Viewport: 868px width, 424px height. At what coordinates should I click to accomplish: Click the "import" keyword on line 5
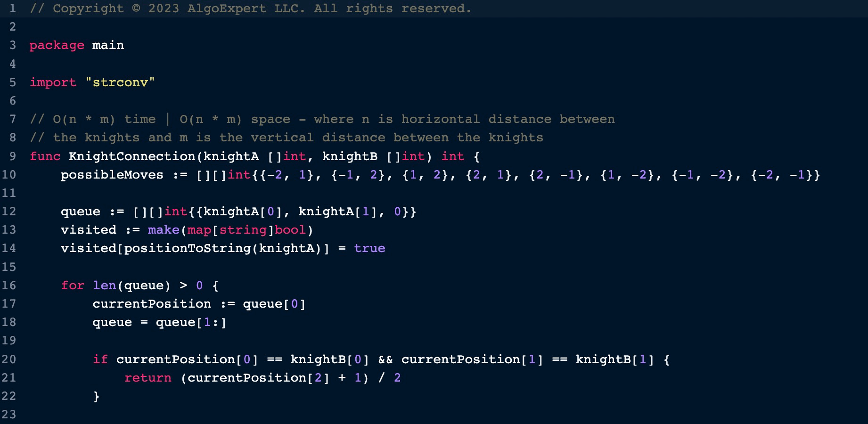[x=53, y=82]
